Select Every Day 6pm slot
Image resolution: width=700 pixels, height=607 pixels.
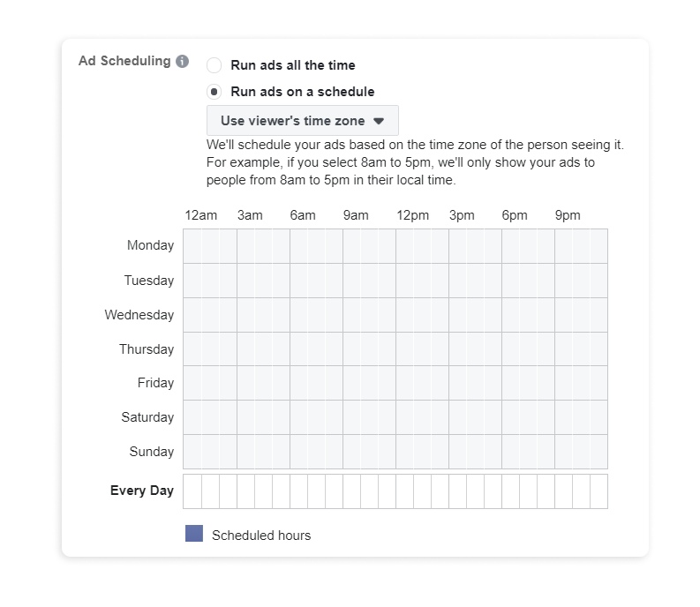click(x=511, y=491)
